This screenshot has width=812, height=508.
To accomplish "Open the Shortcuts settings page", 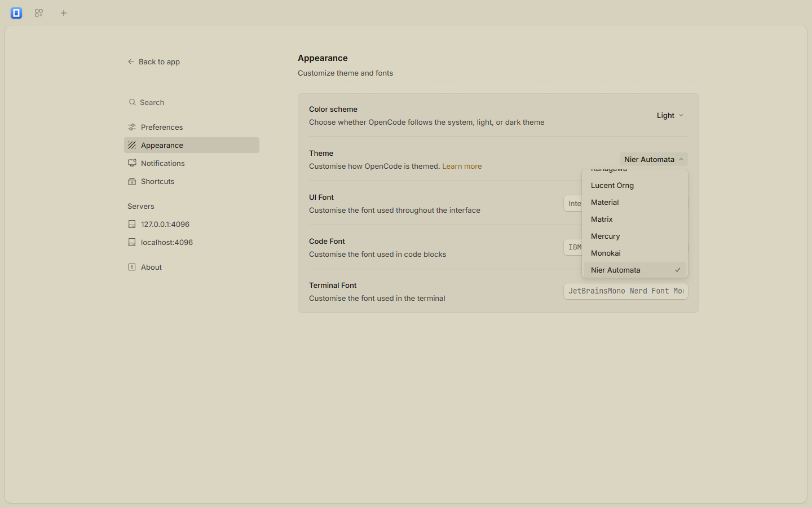I will (192, 181).
